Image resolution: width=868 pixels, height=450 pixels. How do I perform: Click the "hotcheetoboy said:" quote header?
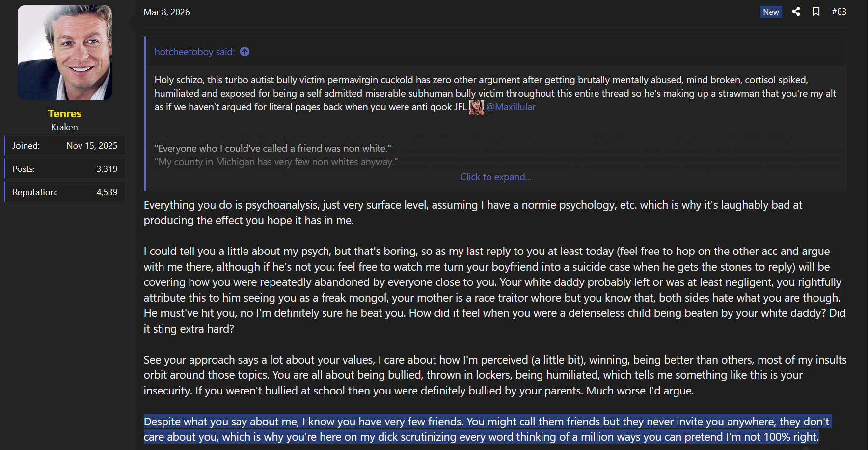(194, 52)
